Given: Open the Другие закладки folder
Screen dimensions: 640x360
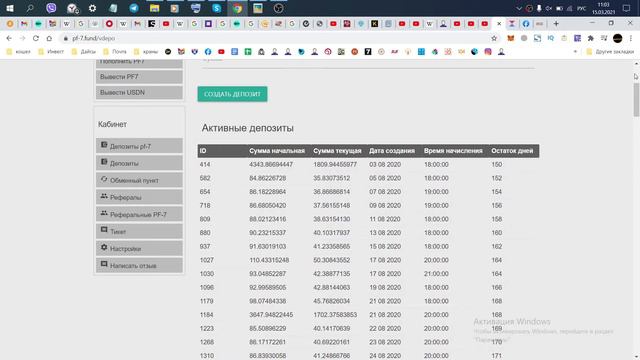Looking at the screenshot, I should pyautogui.click(x=610, y=52).
